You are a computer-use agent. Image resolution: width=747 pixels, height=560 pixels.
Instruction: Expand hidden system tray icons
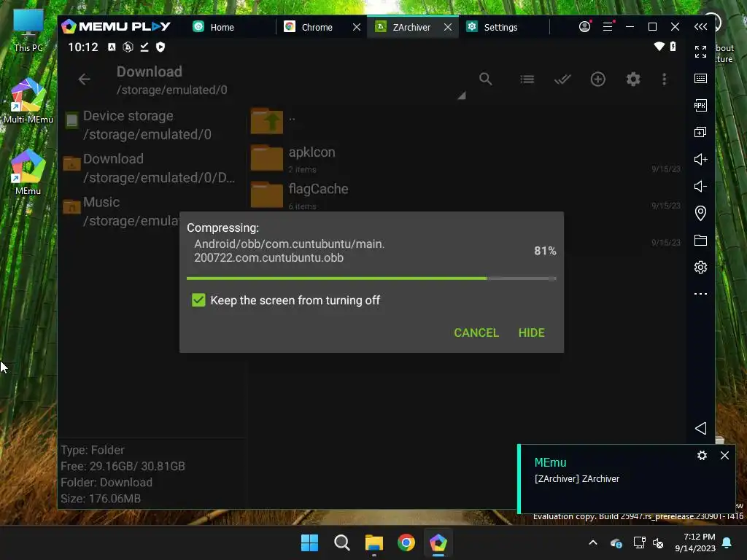(x=593, y=542)
